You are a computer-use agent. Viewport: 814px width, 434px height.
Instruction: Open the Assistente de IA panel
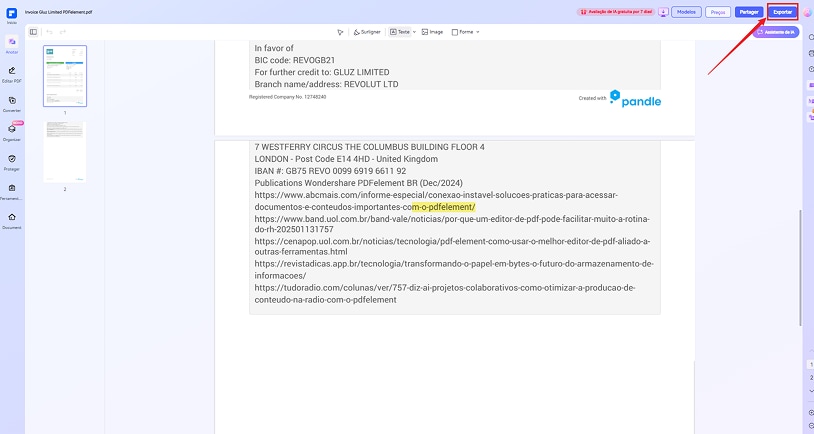776,32
